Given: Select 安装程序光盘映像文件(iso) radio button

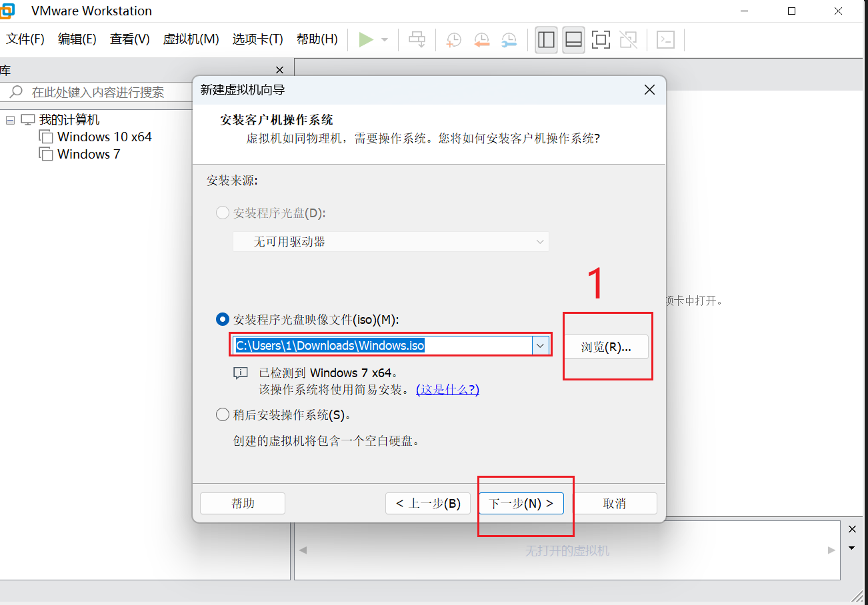Looking at the screenshot, I should tap(223, 319).
